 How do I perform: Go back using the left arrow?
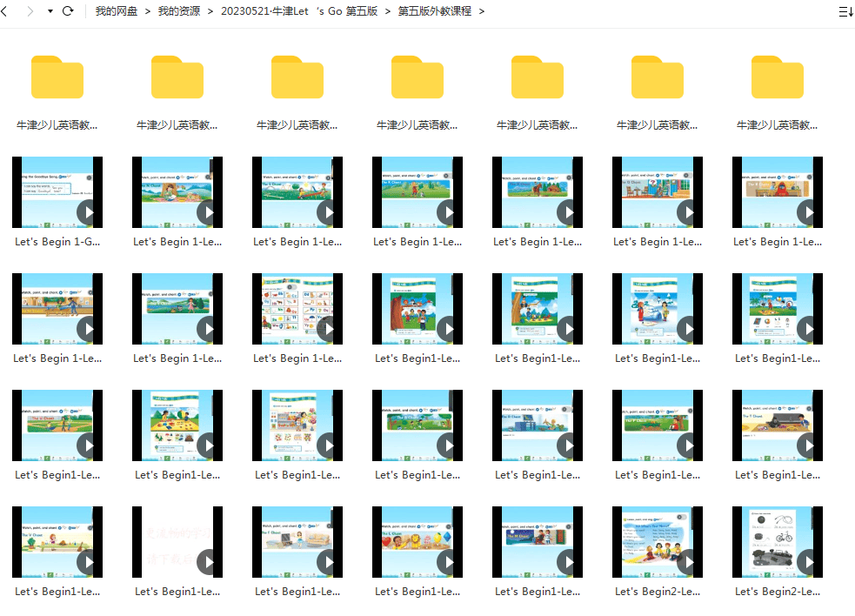pos(4,11)
